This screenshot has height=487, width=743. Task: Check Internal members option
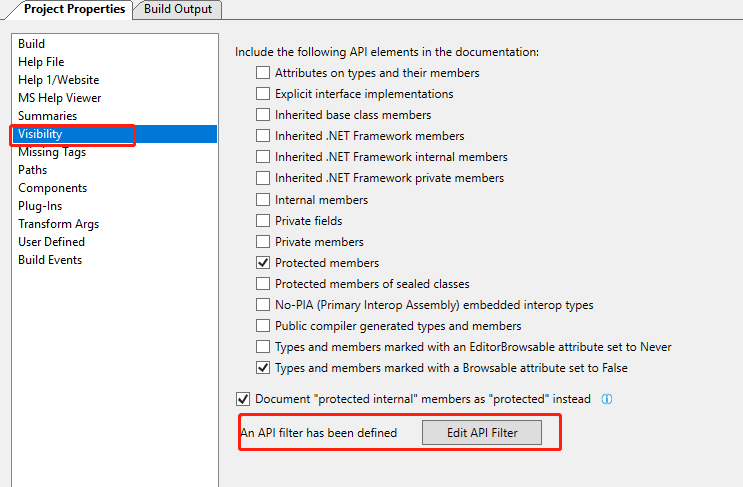pos(263,200)
